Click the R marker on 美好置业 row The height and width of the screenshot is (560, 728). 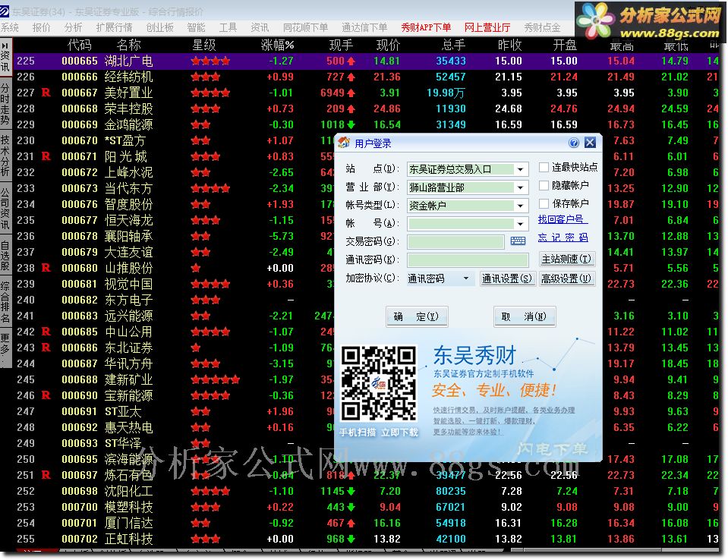point(46,93)
